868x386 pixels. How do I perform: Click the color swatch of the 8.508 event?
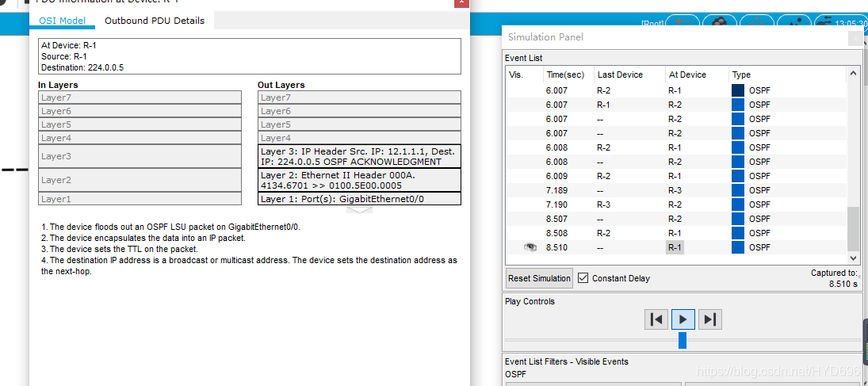pyautogui.click(x=738, y=233)
